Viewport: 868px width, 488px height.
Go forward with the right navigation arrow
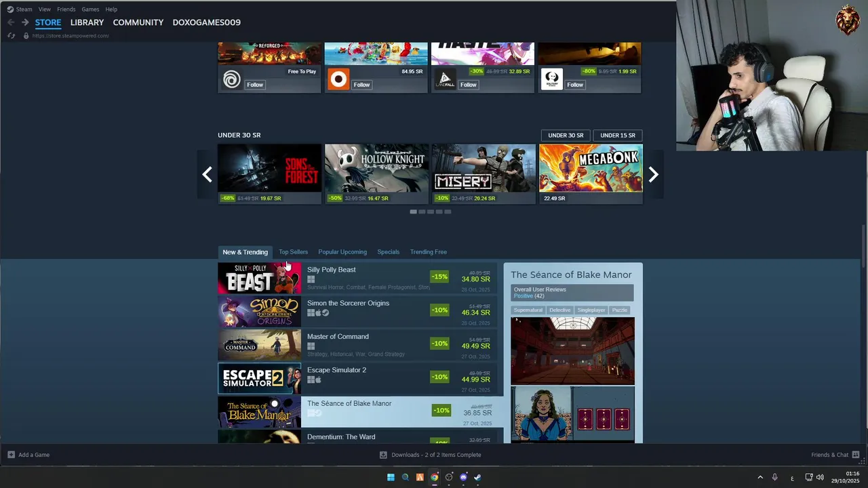coord(24,22)
